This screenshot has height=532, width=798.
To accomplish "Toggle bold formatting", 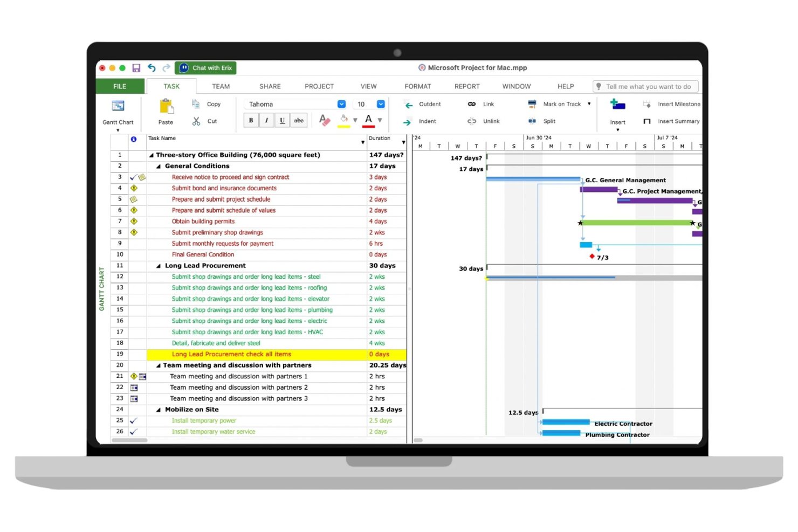I will tap(251, 121).
